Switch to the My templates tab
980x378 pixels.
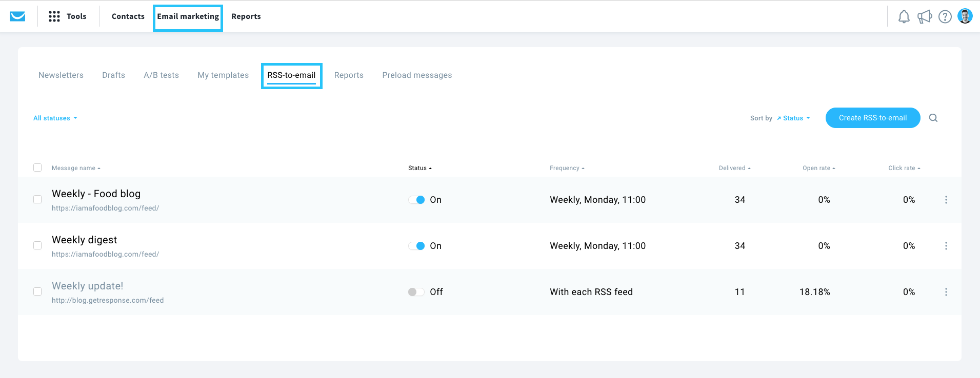[x=223, y=75]
